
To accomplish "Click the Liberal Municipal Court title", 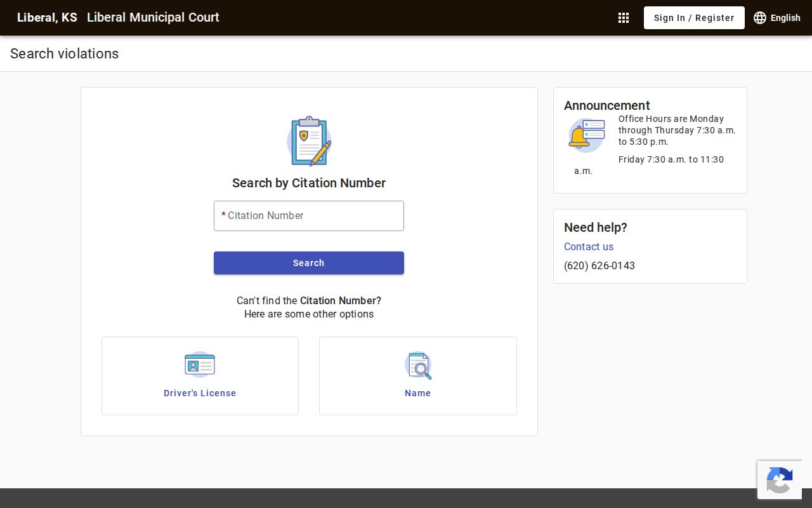I will (x=153, y=18).
